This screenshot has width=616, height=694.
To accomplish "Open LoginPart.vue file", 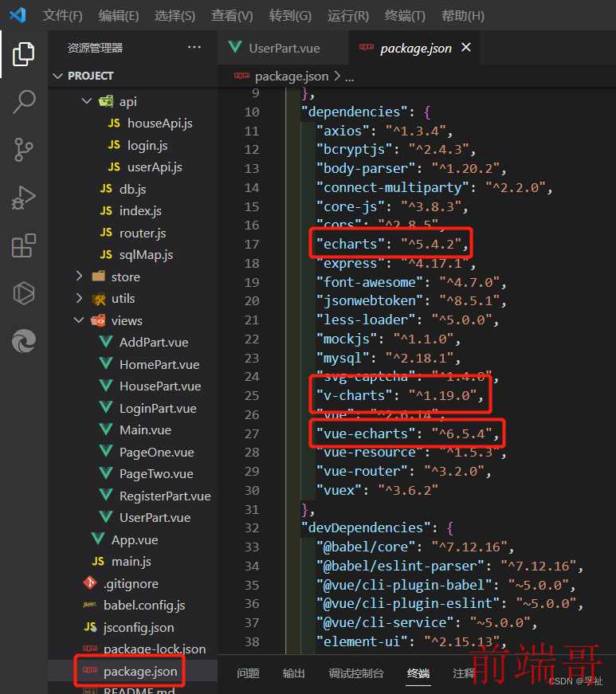I will pyautogui.click(x=148, y=409).
